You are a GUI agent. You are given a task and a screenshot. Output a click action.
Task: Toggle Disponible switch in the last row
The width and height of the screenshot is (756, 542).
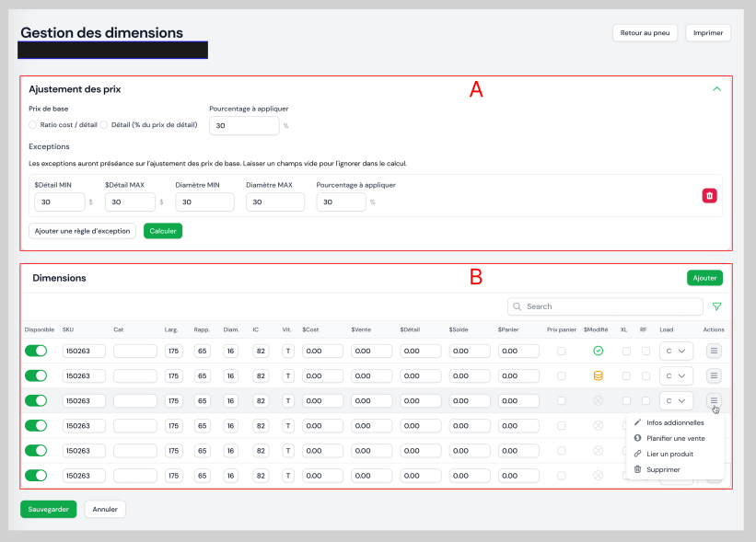pyautogui.click(x=36, y=476)
